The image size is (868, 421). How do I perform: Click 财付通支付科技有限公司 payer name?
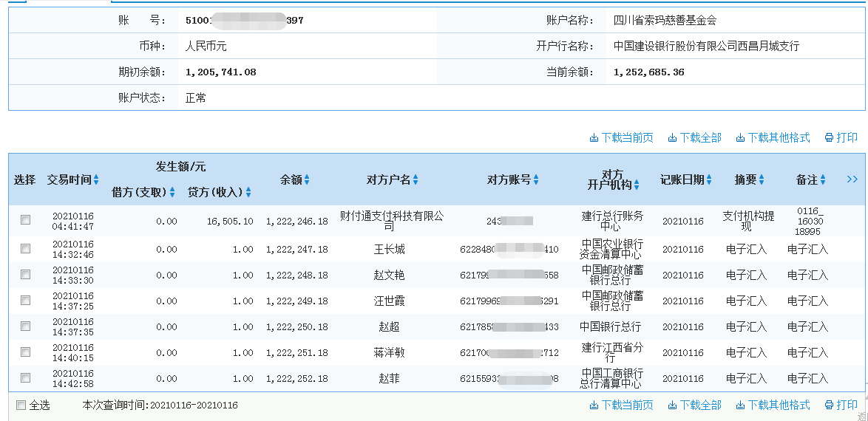(391, 220)
